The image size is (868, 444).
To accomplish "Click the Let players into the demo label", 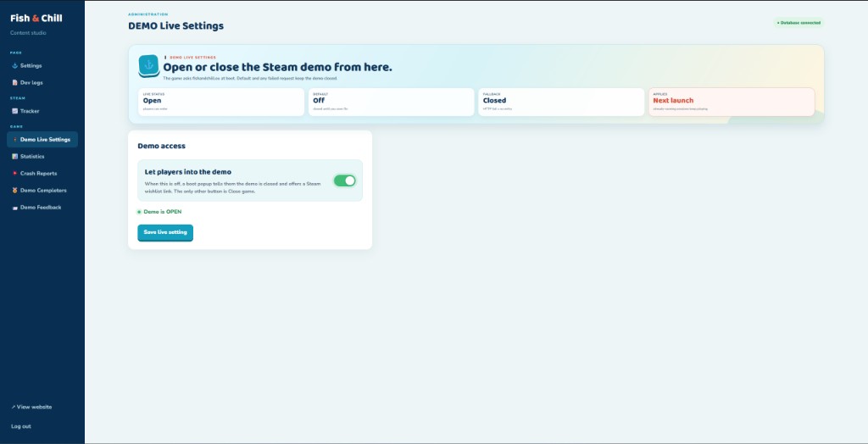I will (x=188, y=172).
